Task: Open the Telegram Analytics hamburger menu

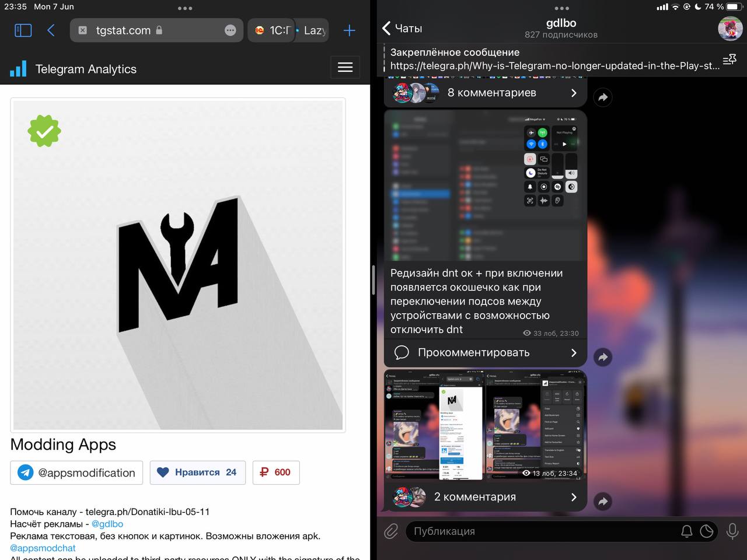Action: point(345,68)
